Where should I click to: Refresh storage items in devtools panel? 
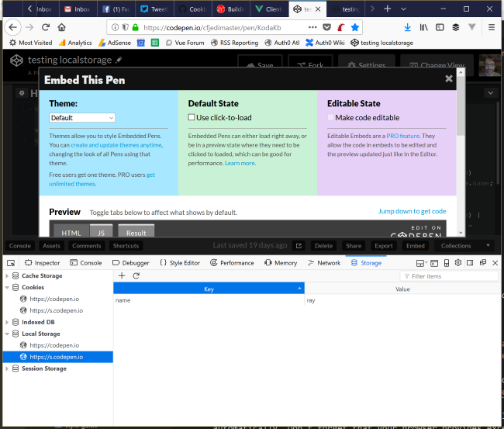click(136, 275)
